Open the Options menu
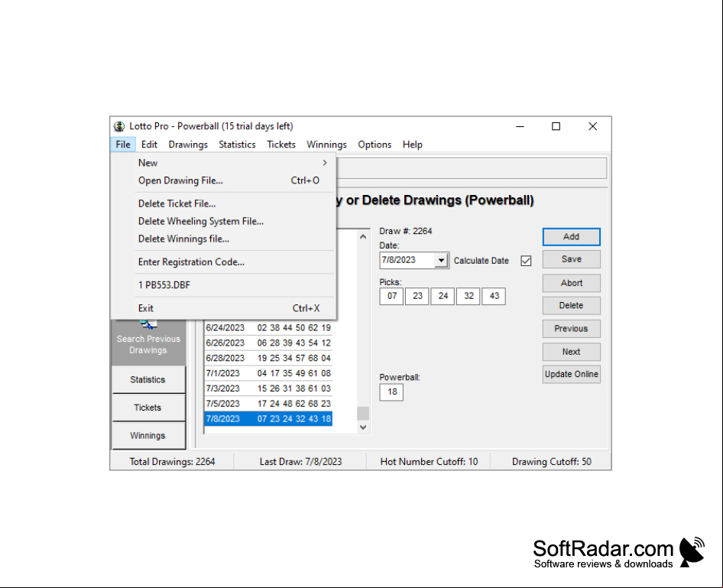 [x=374, y=145]
